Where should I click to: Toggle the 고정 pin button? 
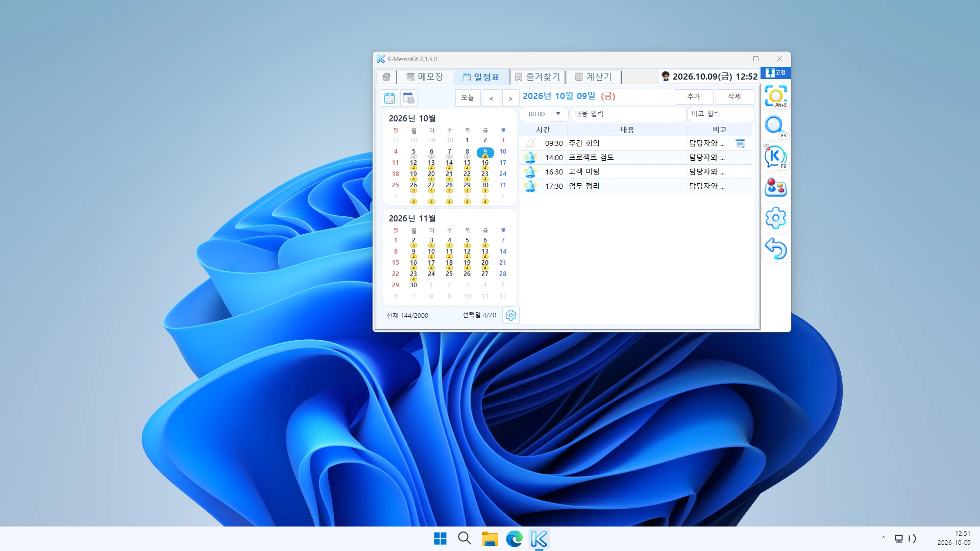pos(776,73)
